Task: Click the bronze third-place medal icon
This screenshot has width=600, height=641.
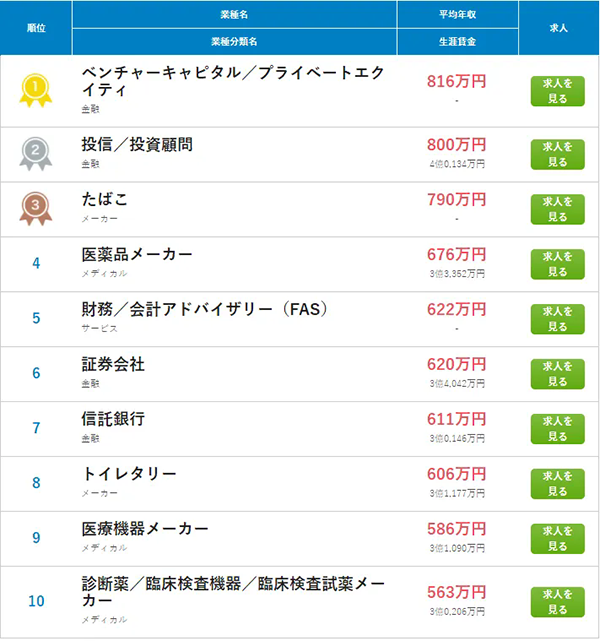Action: [36, 208]
